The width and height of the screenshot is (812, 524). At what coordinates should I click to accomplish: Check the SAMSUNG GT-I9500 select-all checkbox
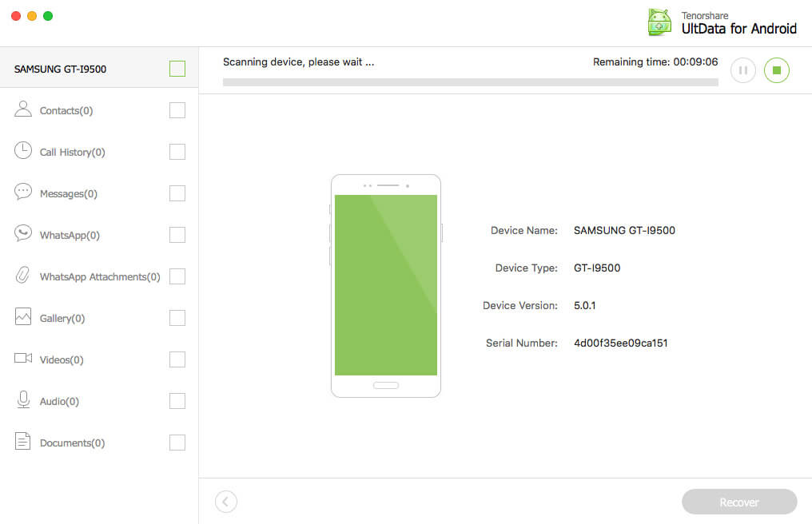177,69
